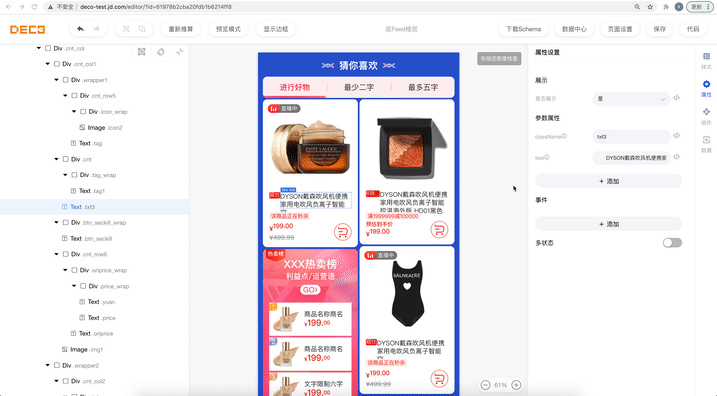The height and width of the screenshot is (396, 717).
Task: Click the second disabled ungroup icon in toolbar
Action: [x=142, y=29]
